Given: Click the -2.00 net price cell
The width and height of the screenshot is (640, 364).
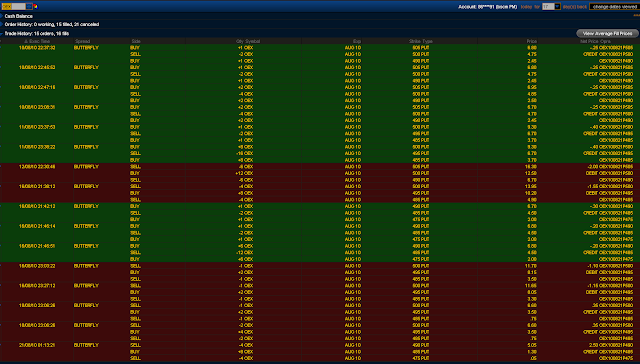Looking at the screenshot, I should tap(592, 167).
